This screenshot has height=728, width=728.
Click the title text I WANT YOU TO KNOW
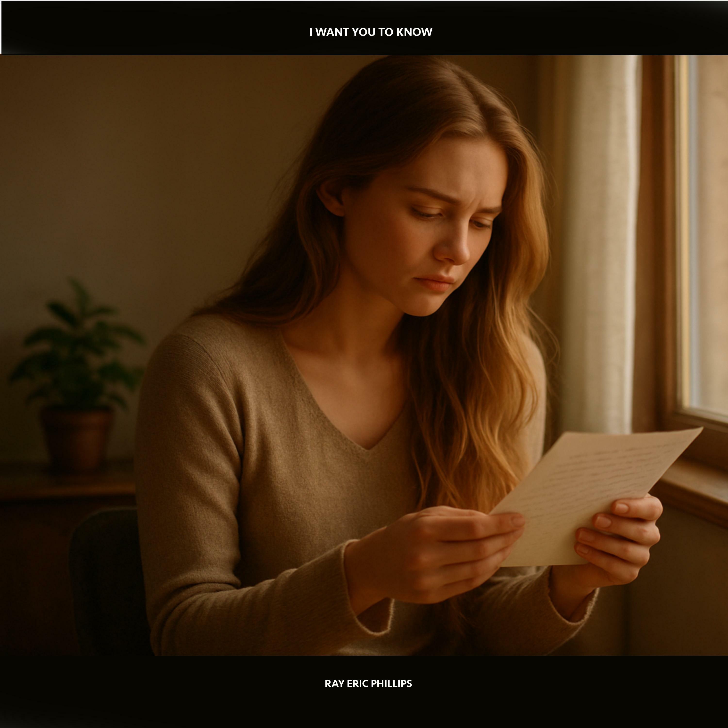coord(370,33)
